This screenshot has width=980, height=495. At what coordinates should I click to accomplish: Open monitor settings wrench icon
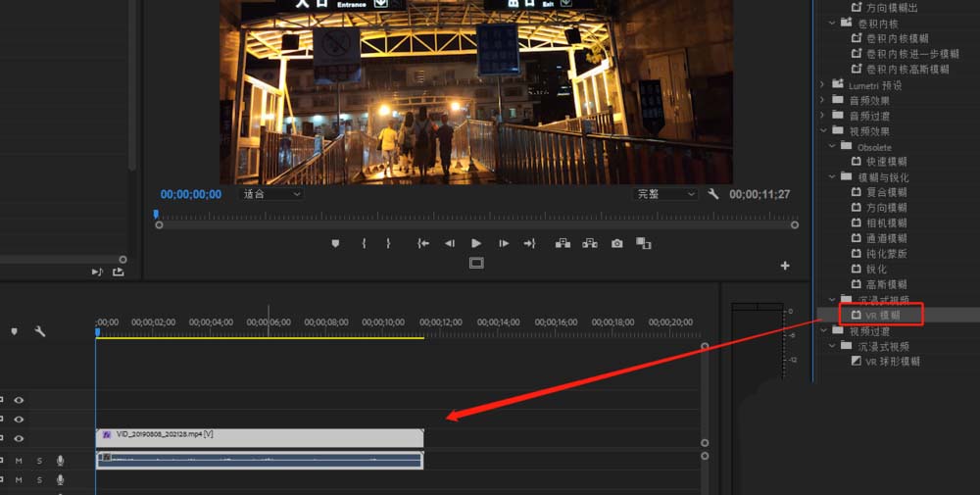[713, 194]
